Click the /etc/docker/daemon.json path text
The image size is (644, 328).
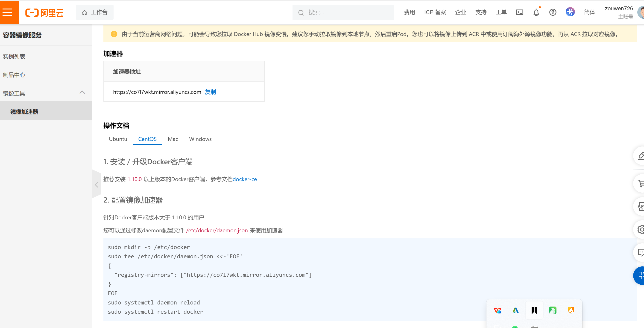click(217, 230)
